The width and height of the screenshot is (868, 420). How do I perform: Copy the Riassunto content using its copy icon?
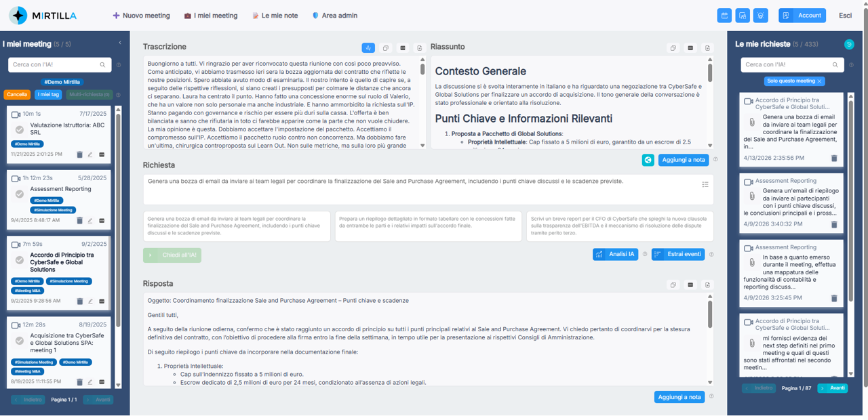(673, 47)
